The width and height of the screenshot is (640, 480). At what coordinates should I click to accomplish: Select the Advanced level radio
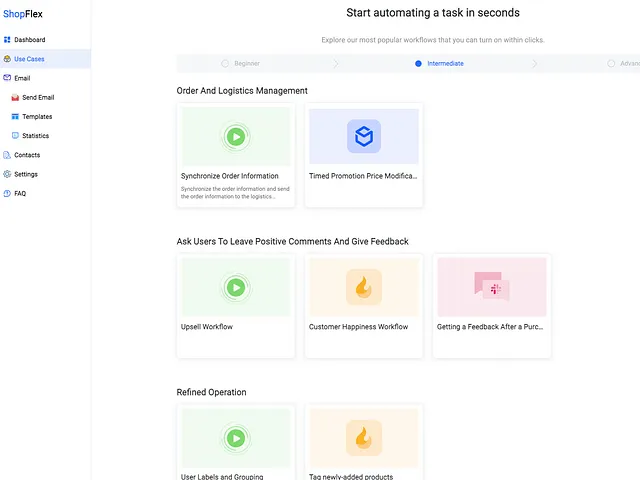(x=611, y=63)
